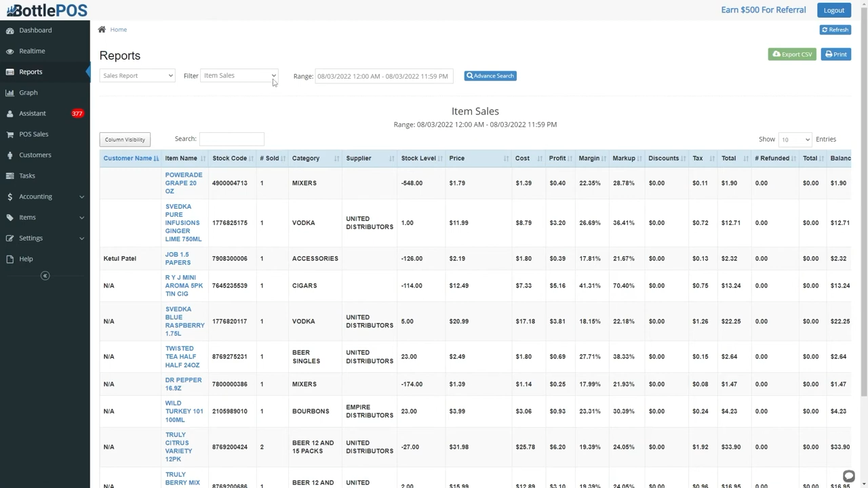The image size is (868, 488).
Task: Click the Home breadcrumb house icon
Action: 102,30
